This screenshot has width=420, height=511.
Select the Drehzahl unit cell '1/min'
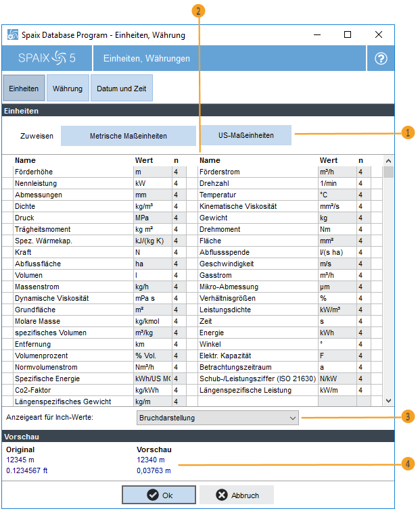[x=337, y=183]
